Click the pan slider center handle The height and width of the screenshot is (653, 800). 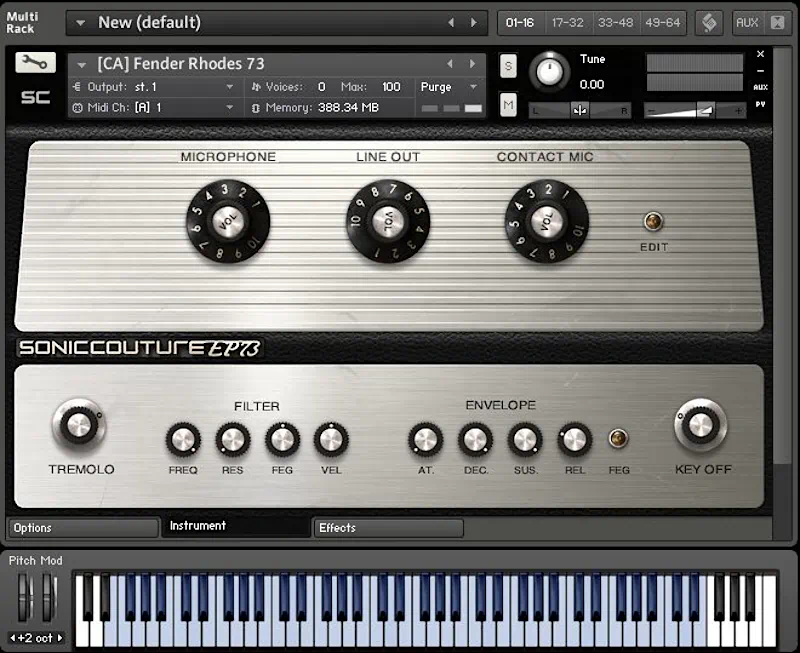click(x=580, y=110)
